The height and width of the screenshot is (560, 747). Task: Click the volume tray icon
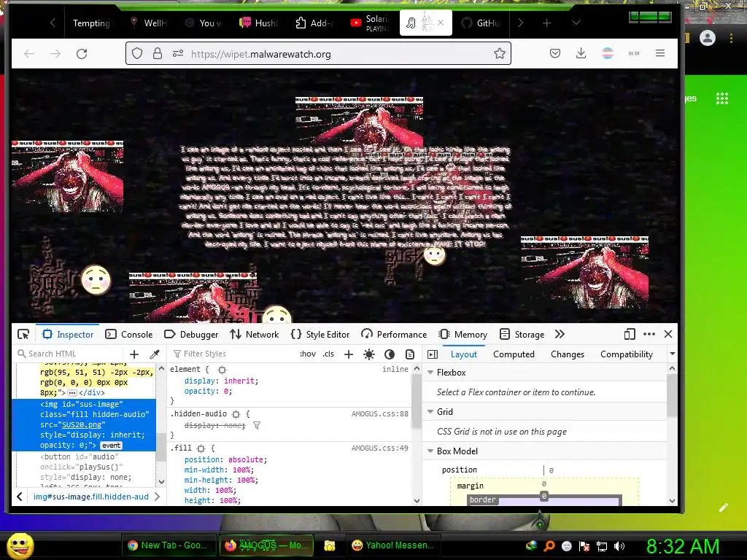[x=619, y=546]
